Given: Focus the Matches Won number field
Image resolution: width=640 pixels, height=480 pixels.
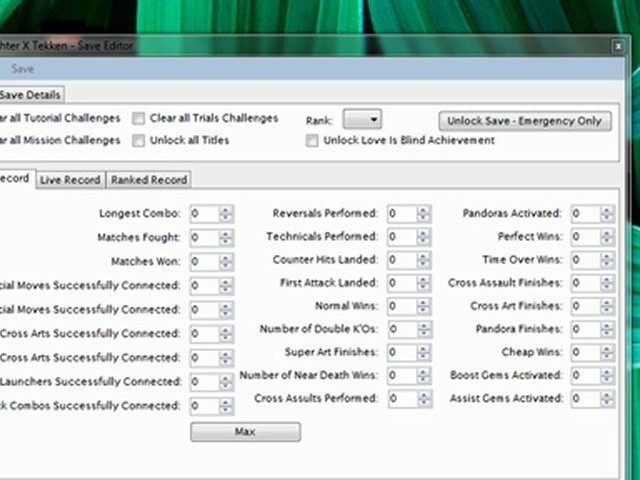Looking at the screenshot, I should tap(205, 262).
